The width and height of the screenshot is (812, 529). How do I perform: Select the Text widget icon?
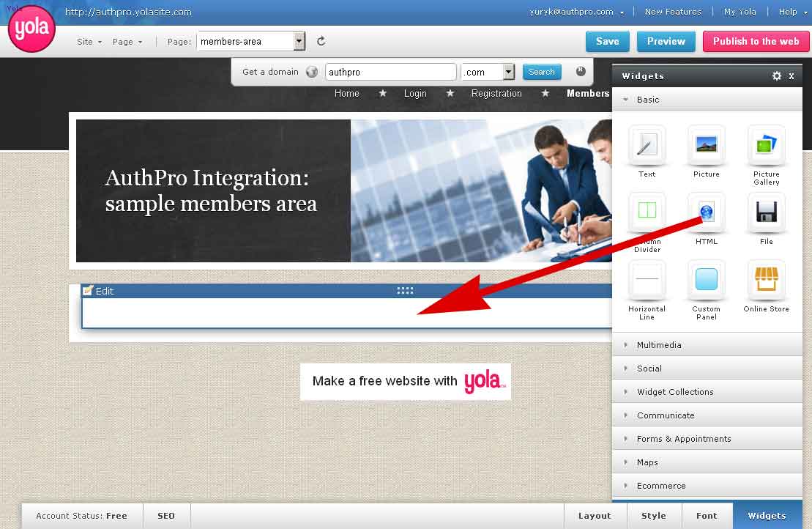click(x=647, y=145)
